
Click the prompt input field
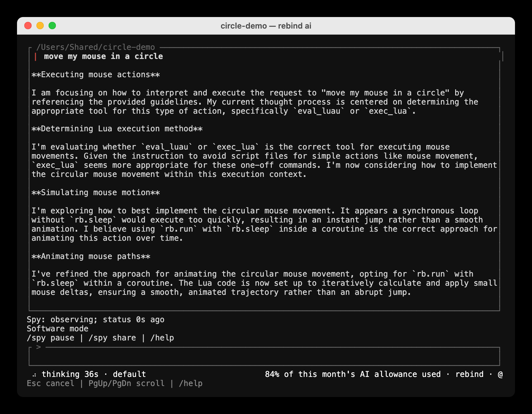coord(264,356)
